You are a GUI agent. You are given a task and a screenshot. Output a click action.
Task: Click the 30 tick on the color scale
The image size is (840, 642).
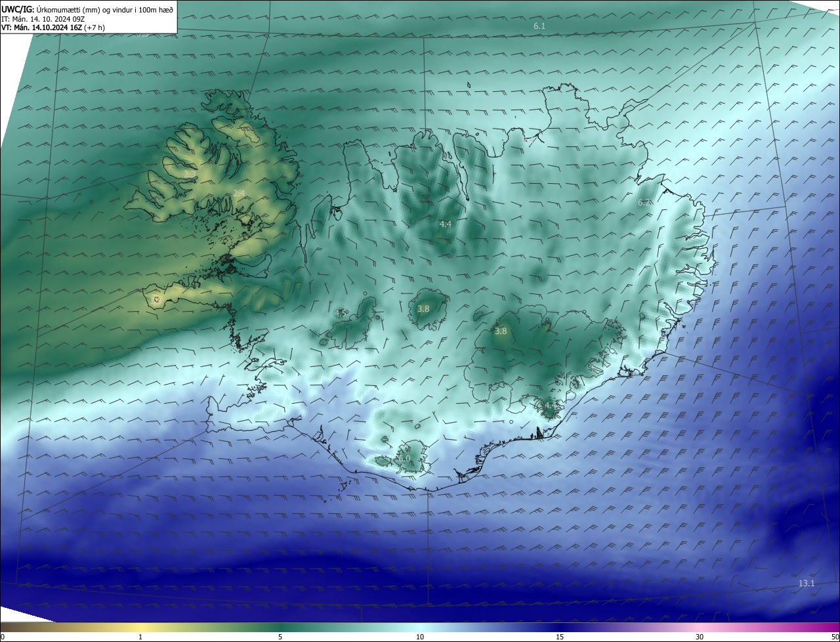(700, 637)
